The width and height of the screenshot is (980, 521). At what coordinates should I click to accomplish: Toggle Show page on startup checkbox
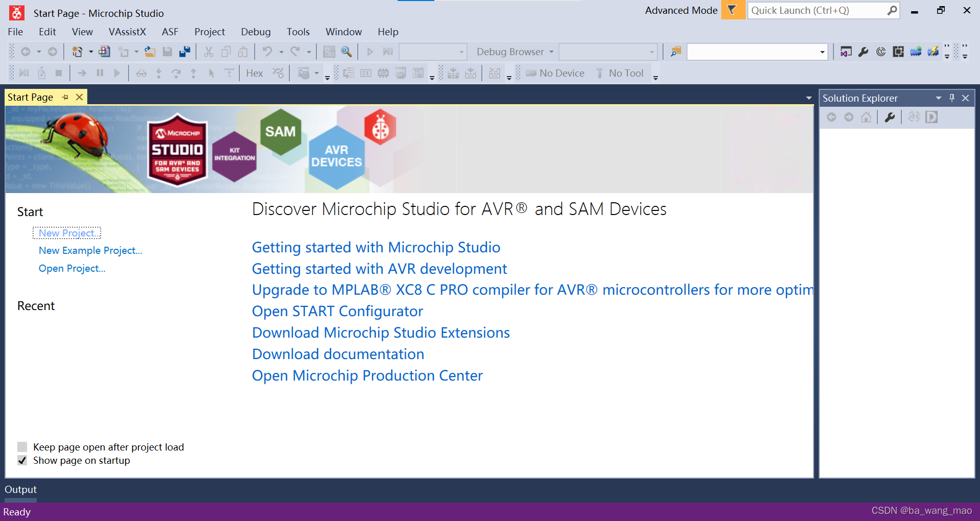[x=22, y=460]
